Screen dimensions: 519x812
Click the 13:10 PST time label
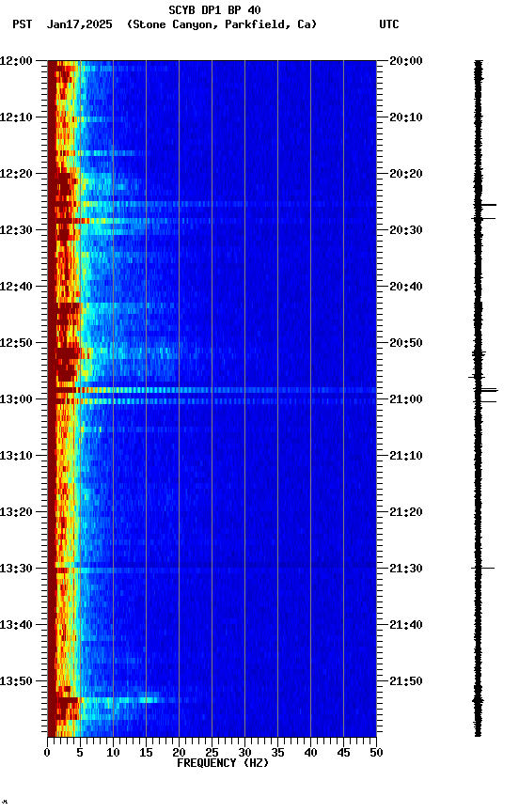coord(16,456)
